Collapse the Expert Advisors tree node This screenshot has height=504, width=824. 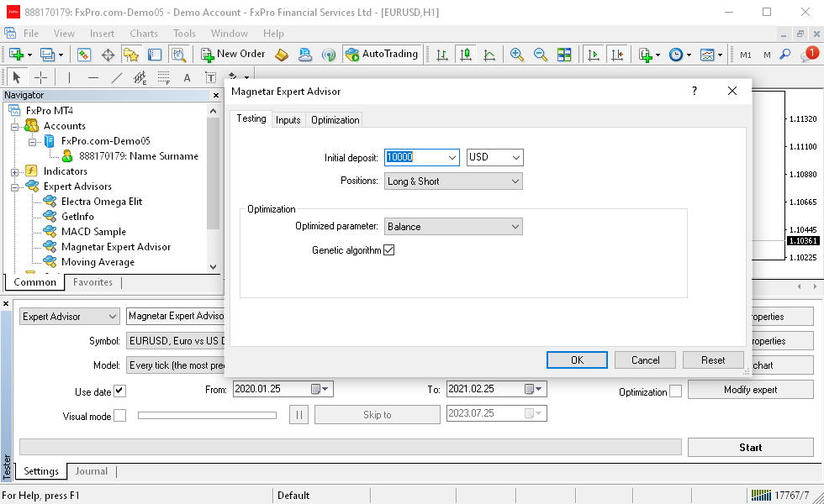(x=15, y=186)
